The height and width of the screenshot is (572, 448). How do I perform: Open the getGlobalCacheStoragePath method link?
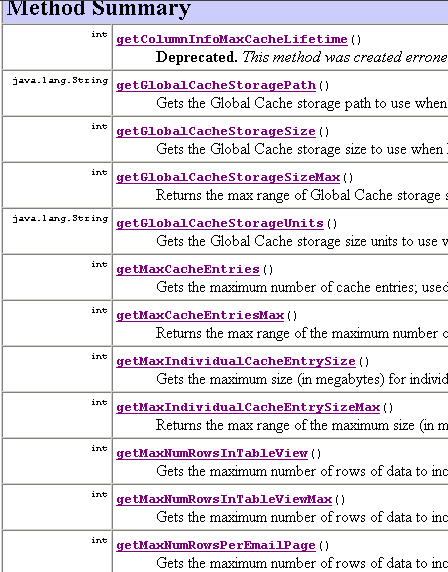[x=216, y=85]
